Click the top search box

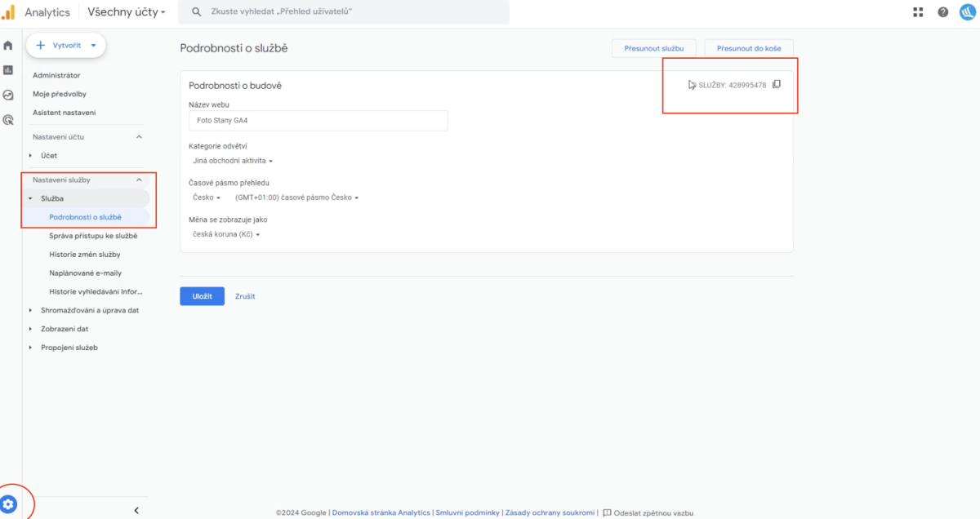click(x=344, y=12)
